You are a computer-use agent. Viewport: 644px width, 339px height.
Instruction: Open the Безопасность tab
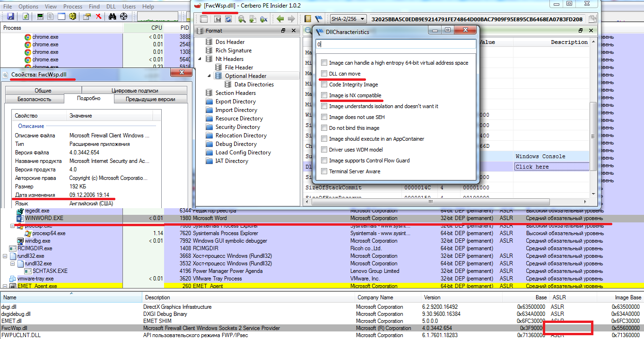pyautogui.click(x=34, y=99)
